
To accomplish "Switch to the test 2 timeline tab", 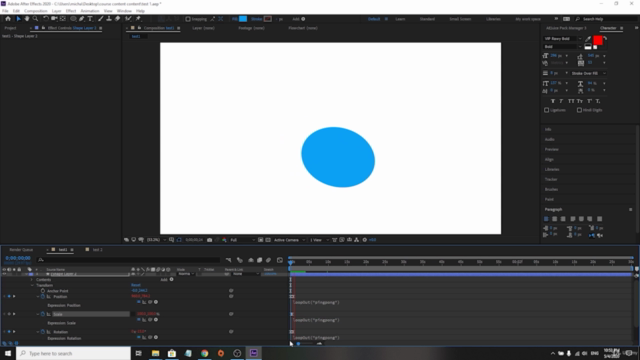I will 97,250.
